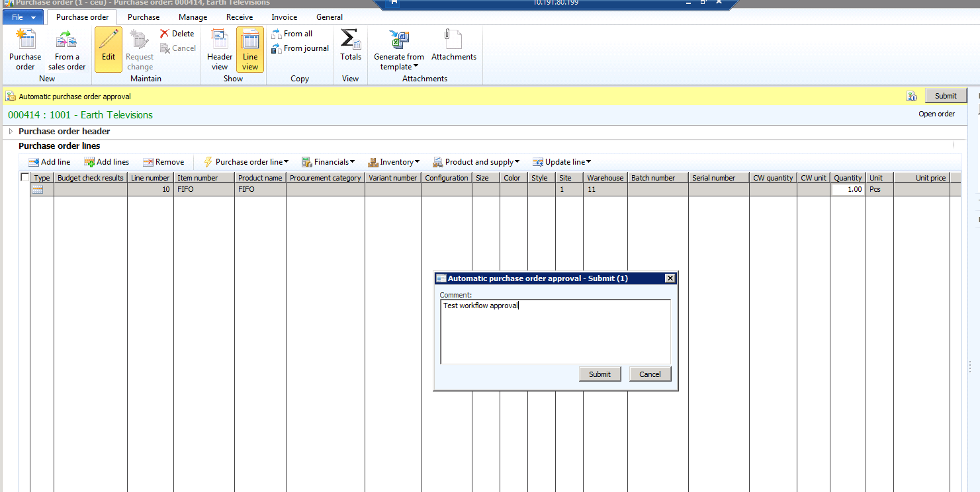Tick the select-all checkbox in grid header
980x492 pixels.
25,177
